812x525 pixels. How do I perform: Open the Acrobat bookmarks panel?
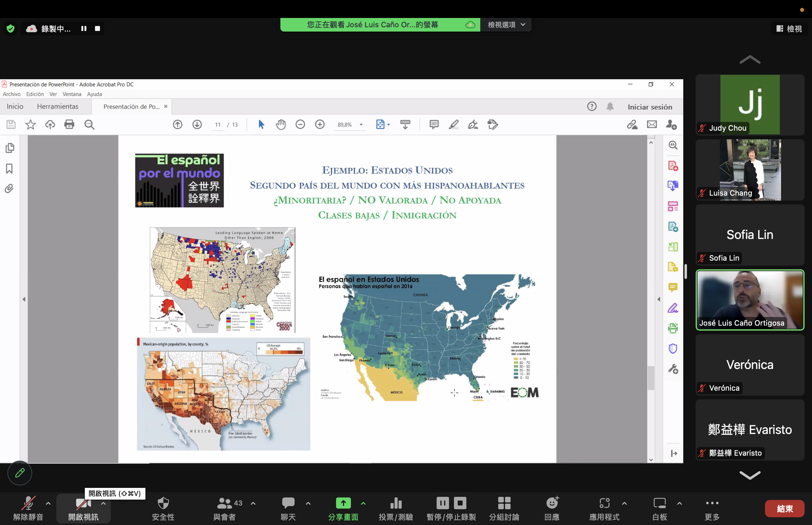point(10,168)
